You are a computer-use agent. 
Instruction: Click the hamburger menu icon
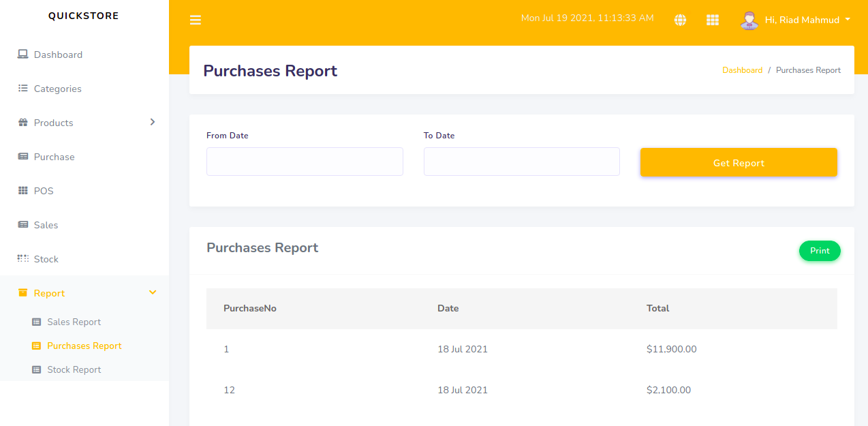pos(196,20)
